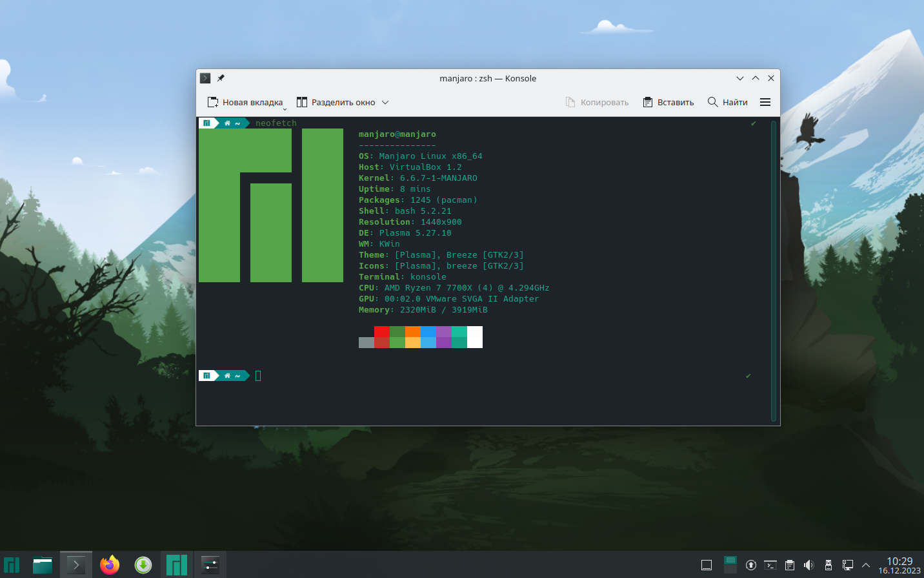Click the "Packages: 1245 (pacman)" line
This screenshot has width=924, height=578.
(x=418, y=200)
